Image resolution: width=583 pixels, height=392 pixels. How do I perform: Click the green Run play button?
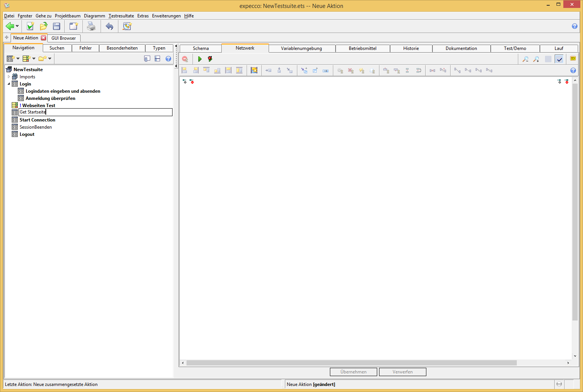(x=200, y=59)
